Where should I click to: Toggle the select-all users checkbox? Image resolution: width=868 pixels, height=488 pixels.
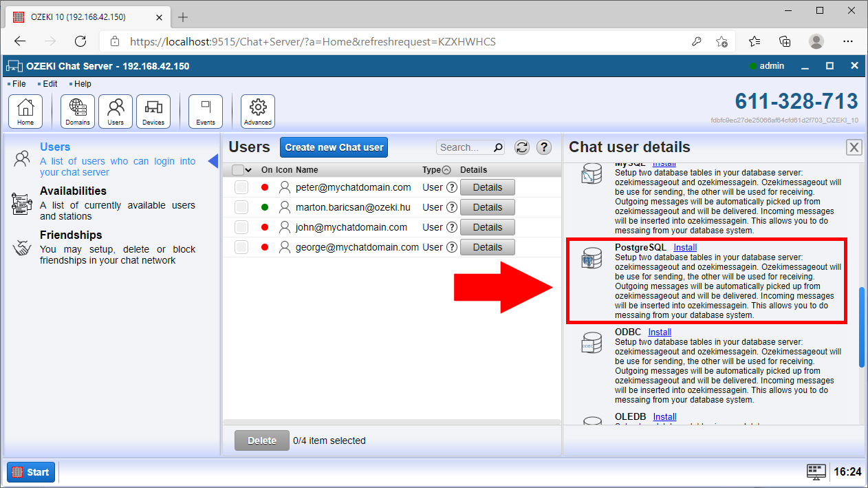pyautogui.click(x=238, y=170)
